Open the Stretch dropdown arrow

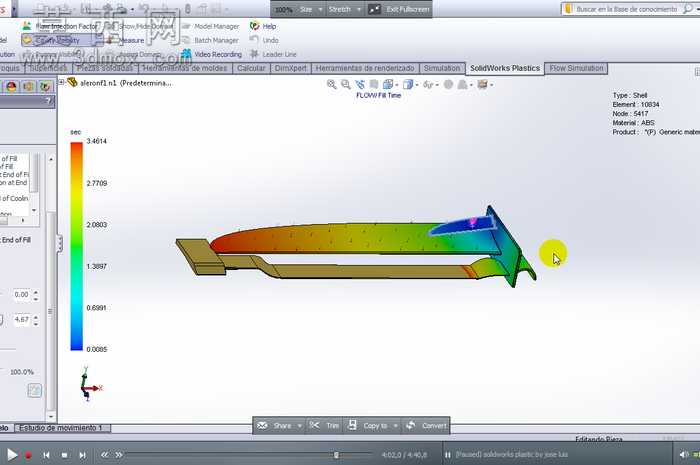coord(358,9)
